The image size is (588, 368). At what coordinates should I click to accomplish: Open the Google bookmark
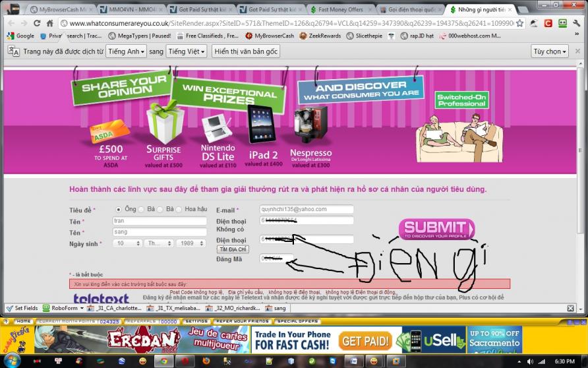20,36
